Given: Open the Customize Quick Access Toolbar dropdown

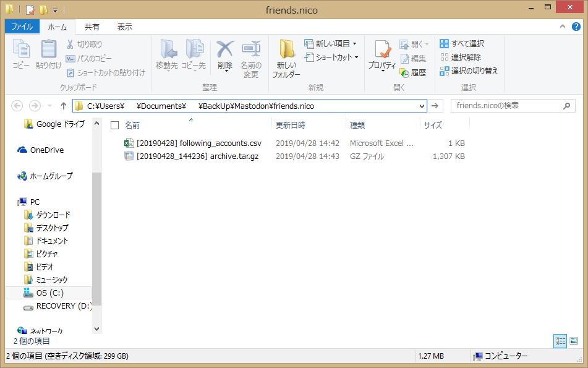Looking at the screenshot, I should [x=55, y=10].
